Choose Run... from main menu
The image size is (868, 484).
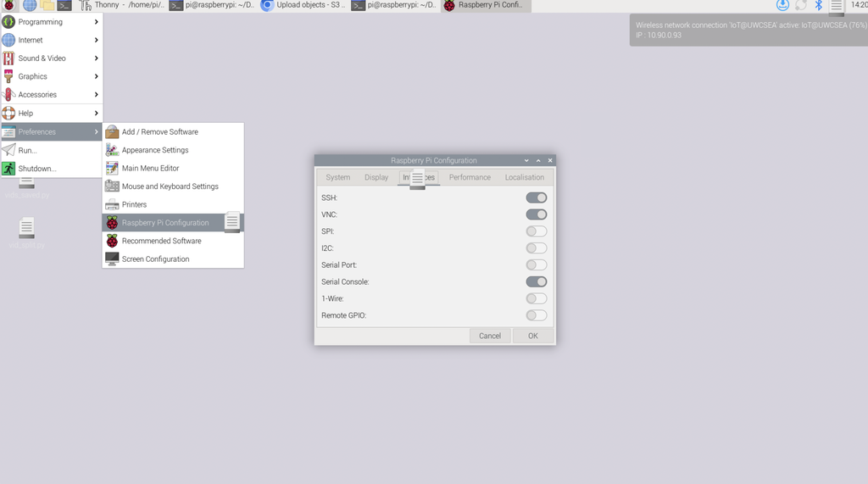pyautogui.click(x=52, y=150)
